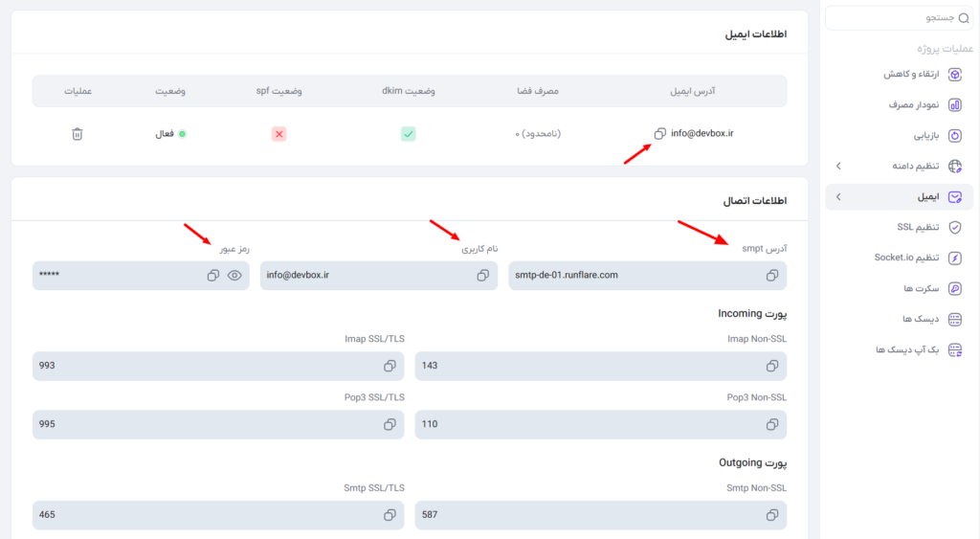This screenshot has height=539, width=980.
Task: Copy Pop3 Non-SSL port 110
Action: point(772,424)
